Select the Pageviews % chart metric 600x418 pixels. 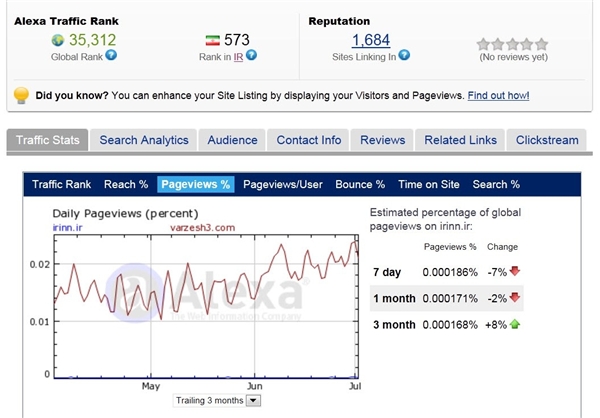pyautogui.click(x=196, y=185)
